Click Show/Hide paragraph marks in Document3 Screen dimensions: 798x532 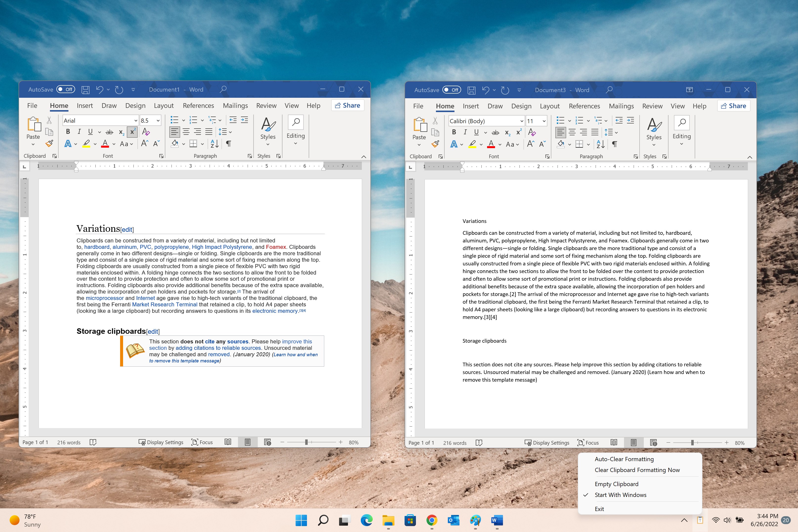tap(614, 144)
